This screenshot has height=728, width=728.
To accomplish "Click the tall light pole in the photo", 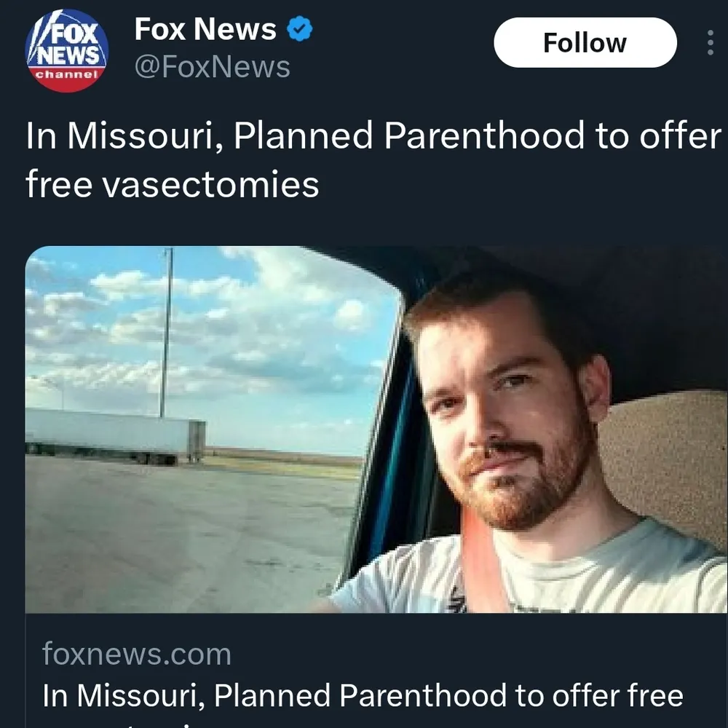I will pos(166,332).
